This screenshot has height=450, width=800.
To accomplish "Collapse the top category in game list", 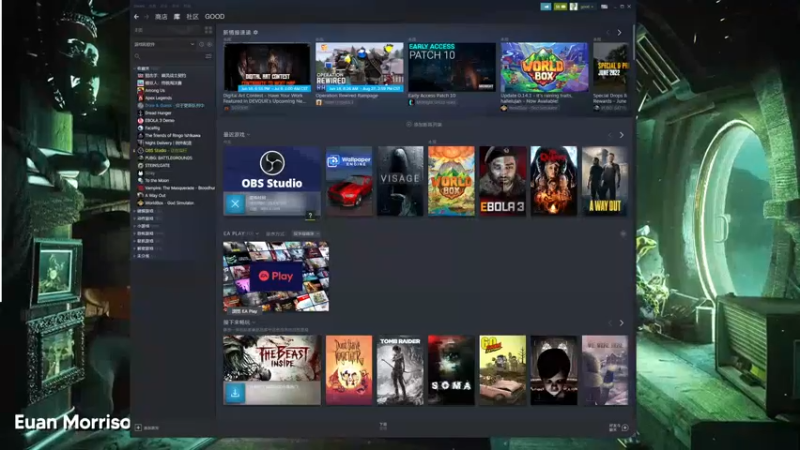I will click(135, 68).
